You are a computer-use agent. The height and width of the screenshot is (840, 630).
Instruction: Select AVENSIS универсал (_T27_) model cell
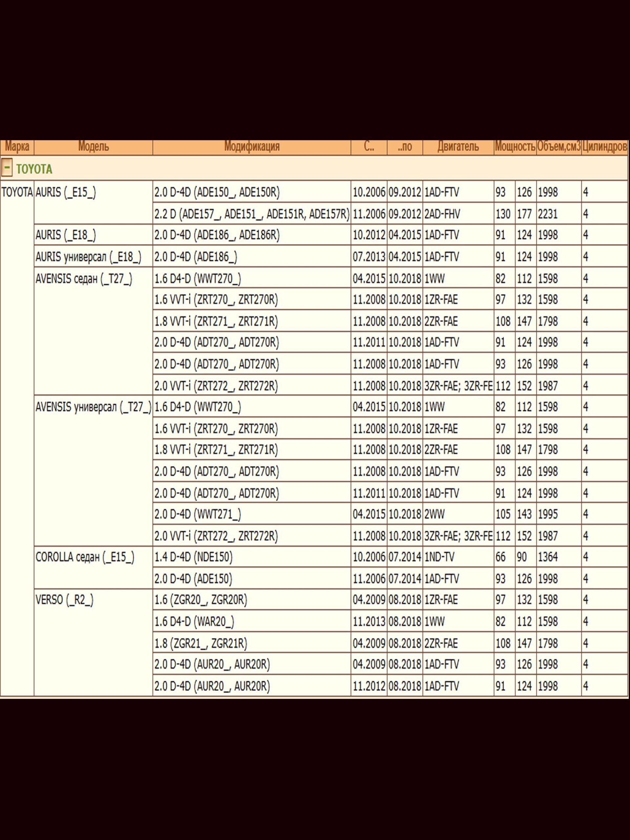point(93,407)
